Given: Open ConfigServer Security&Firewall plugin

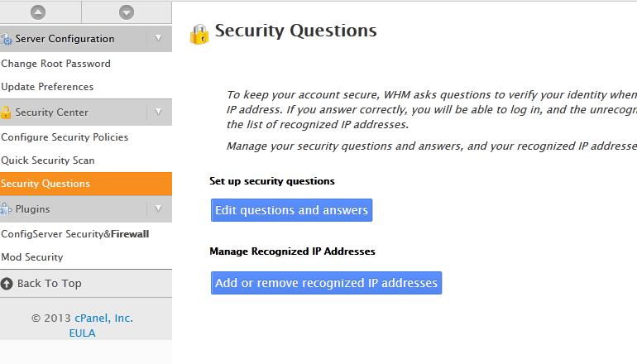Looking at the screenshot, I should pyautogui.click(x=75, y=234).
